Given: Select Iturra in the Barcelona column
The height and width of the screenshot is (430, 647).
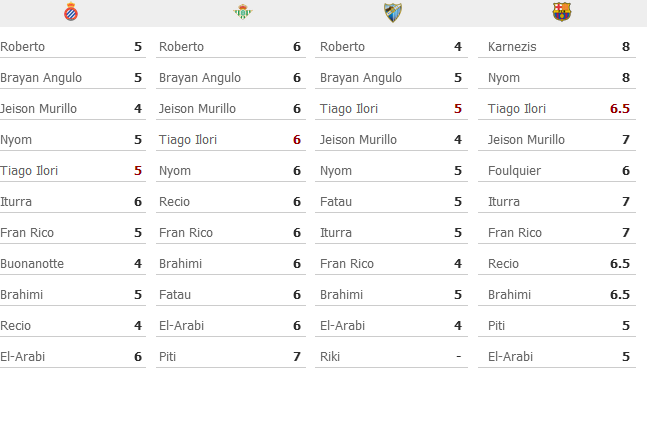Looking at the screenshot, I should pyautogui.click(x=503, y=202).
